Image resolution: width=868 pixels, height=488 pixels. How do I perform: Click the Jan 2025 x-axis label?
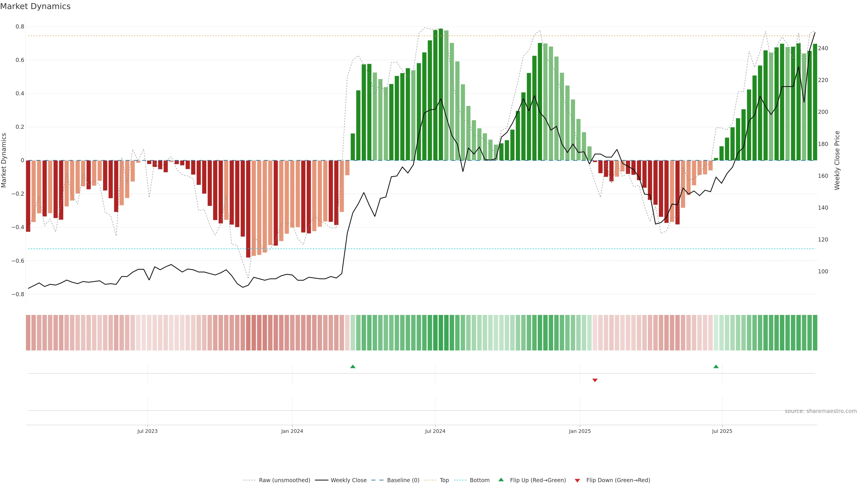[580, 431]
